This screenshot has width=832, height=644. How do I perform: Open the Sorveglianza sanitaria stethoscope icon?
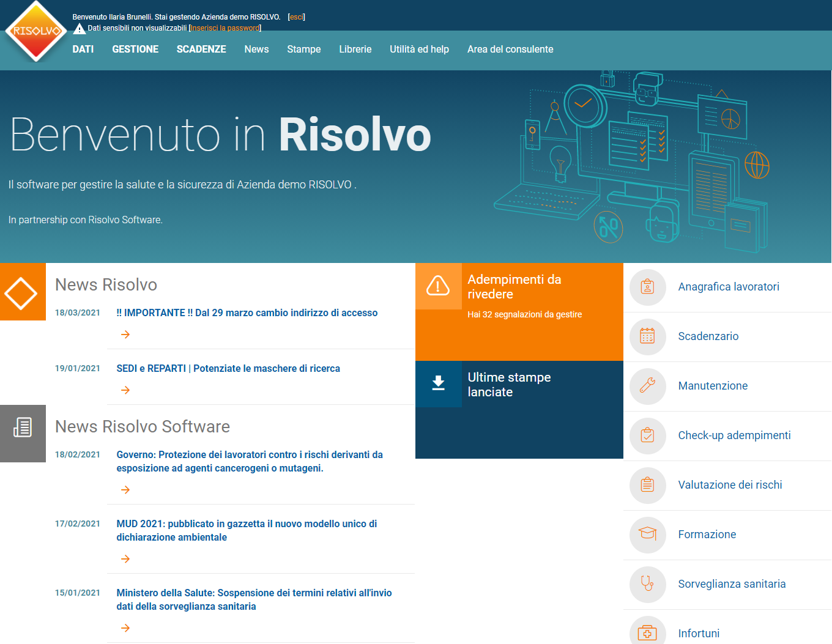click(x=647, y=585)
